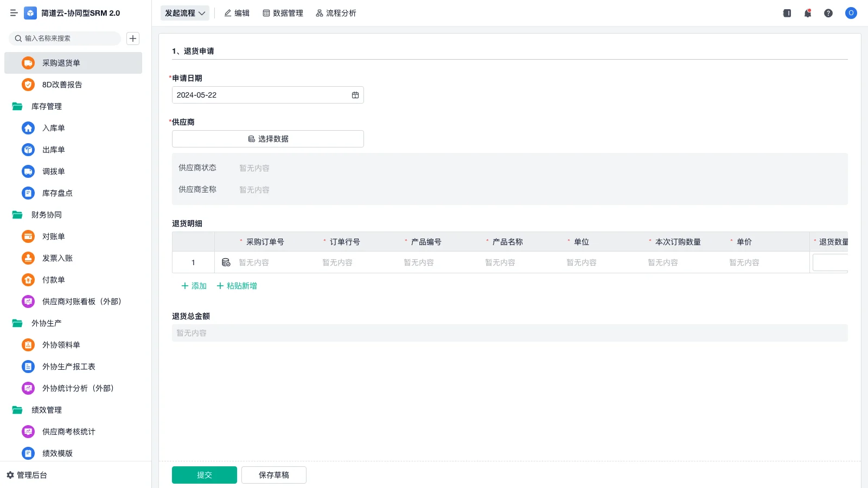This screenshot has width=868, height=488.
Task: Click the 发票入账 icon
Action: click(x=28, y=258)
